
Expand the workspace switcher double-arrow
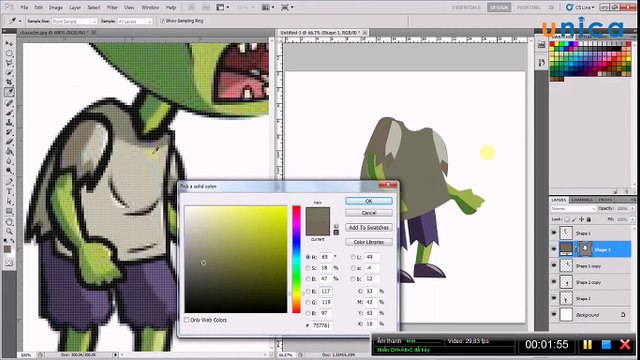pos(551,7)
